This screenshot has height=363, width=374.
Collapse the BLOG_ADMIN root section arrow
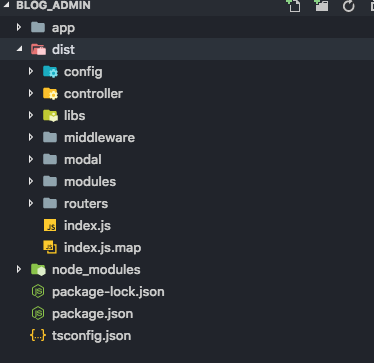(6, 5)
